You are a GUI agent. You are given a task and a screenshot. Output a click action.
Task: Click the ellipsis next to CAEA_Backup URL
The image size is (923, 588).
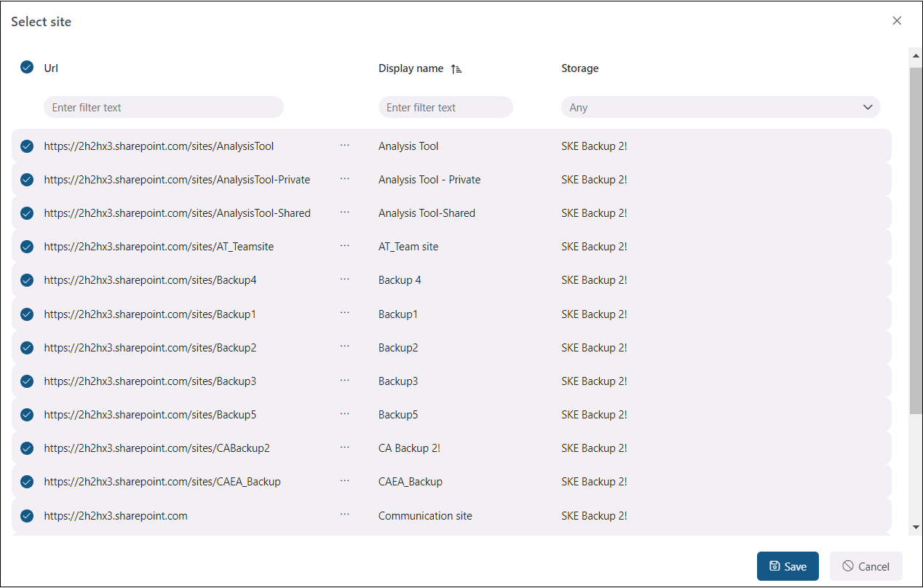click(344, 481)
